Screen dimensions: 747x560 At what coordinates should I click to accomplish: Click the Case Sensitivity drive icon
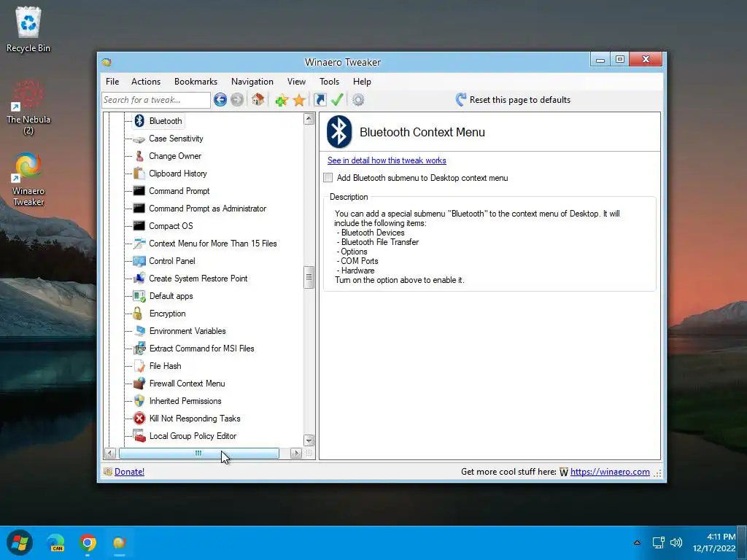(x=139, y=139)
